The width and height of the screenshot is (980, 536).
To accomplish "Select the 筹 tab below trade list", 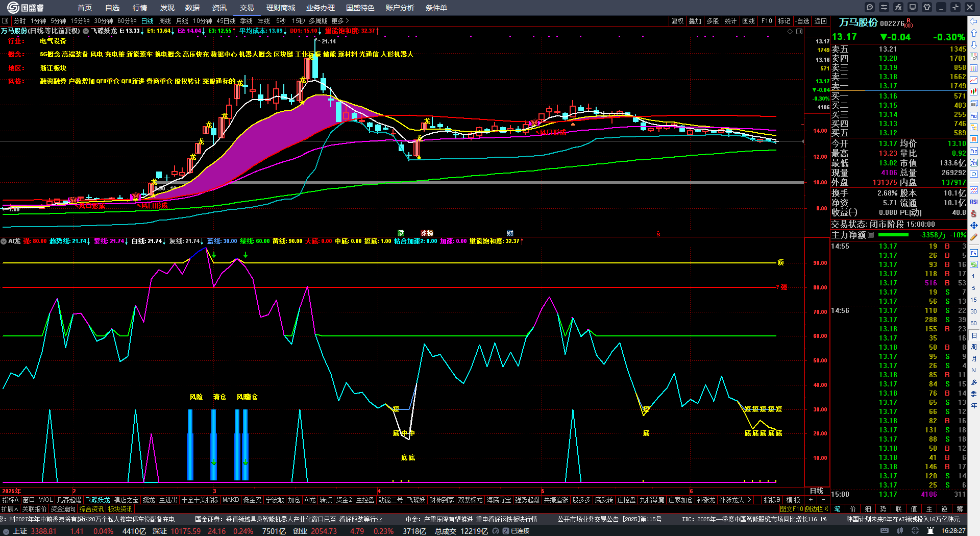I will point(960,509).
